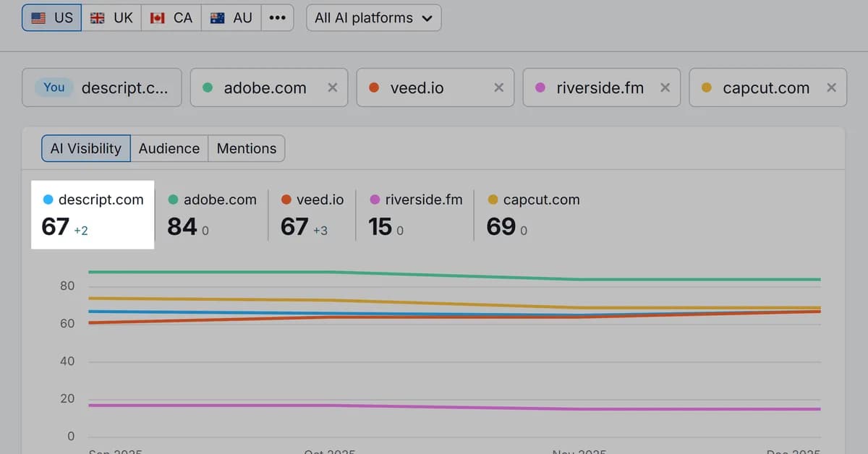Click capcut.com legend label
Image resolution: width=868 pixels, height=454 pixels.
pyautogui.click(x=541, y=200)
